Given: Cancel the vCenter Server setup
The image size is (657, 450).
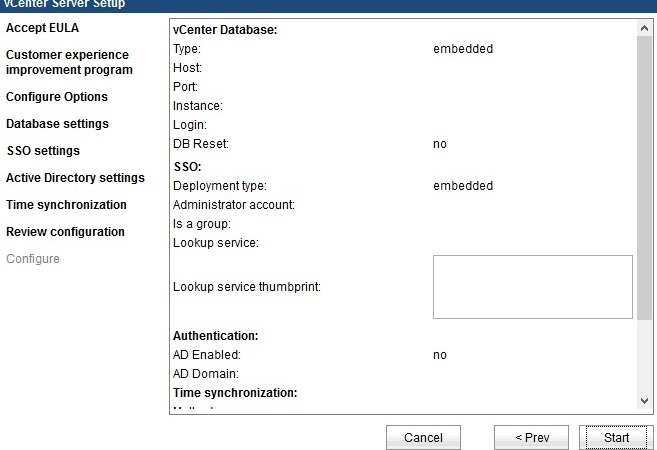Looking at the screenshot, I should pyautogui.click(x=423, y=437).
